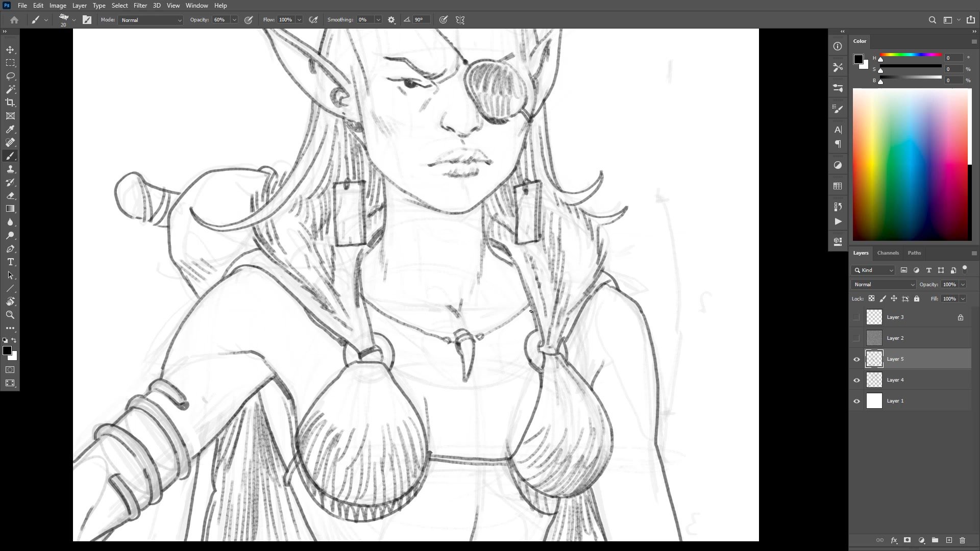Image resolution: width=980 pixels, height=551 pixels.
Task: Hide Layer 1 visibility eye
Action: click(x=856, y=401)
